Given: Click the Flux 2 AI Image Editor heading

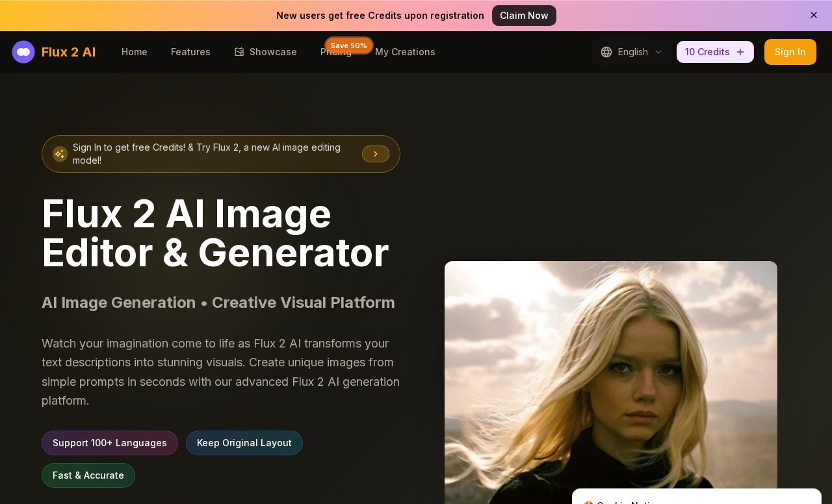Looking at the screenshot, I should 215,233.
